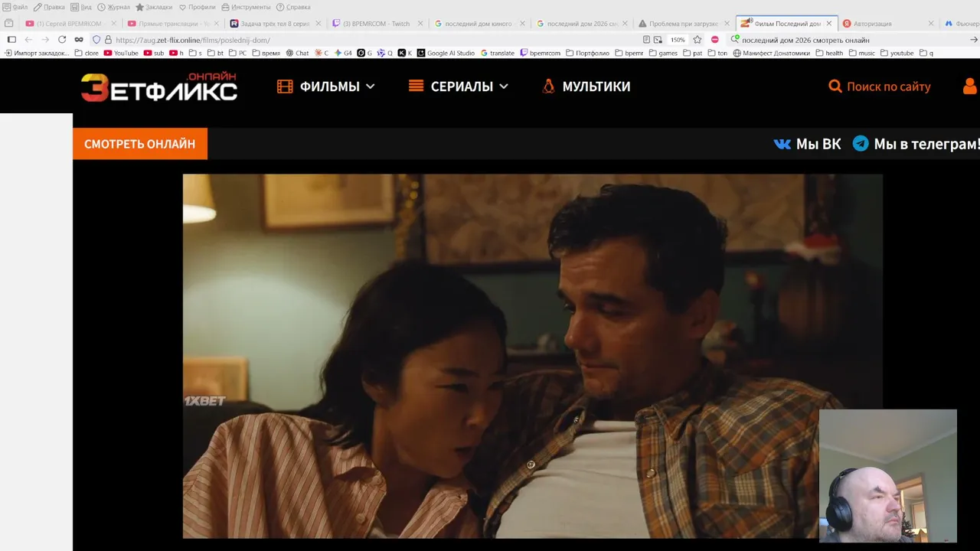
Task: Open the МУЛЬТИКИ section
Action: tap(586, 86)
